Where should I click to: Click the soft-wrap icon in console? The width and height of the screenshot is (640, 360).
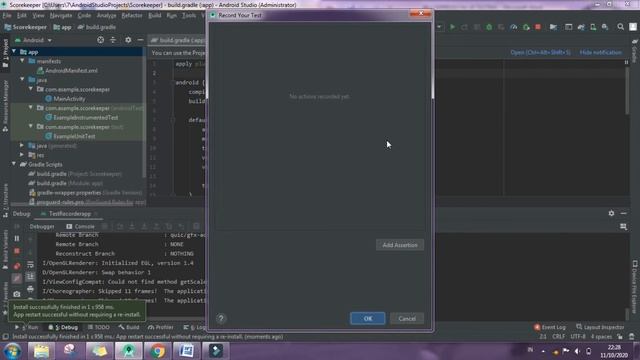(30, 264)
